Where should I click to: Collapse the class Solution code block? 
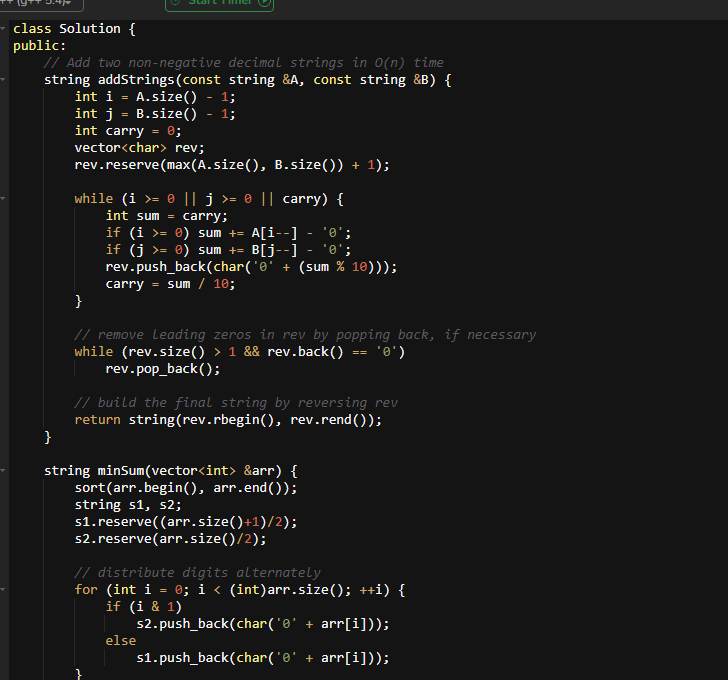click(x=3, y=29)
